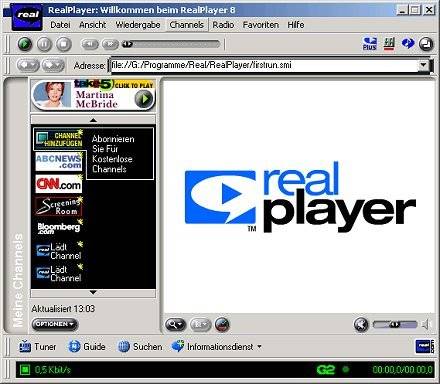
Task: Click the Suchen button
Action: 140,347
